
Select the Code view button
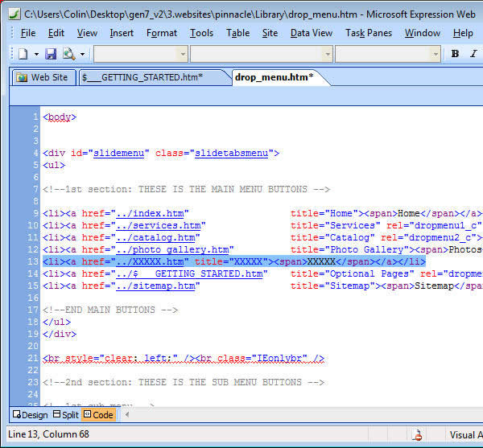tap(98, 415)
